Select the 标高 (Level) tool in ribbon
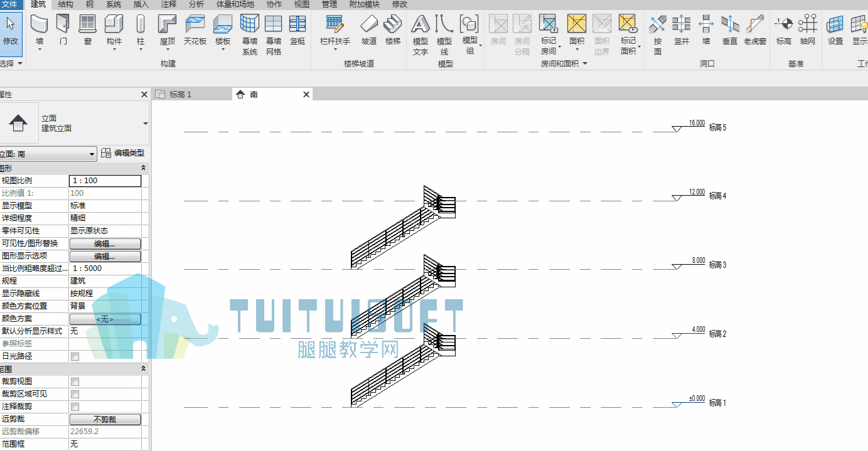Screen dimensions: 868x451 (x=783, y=30)
